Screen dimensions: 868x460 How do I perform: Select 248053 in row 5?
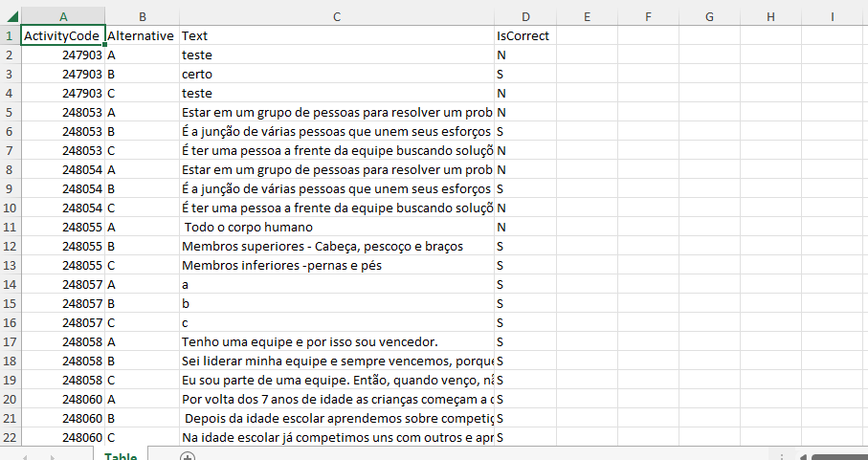pos(62,112)
